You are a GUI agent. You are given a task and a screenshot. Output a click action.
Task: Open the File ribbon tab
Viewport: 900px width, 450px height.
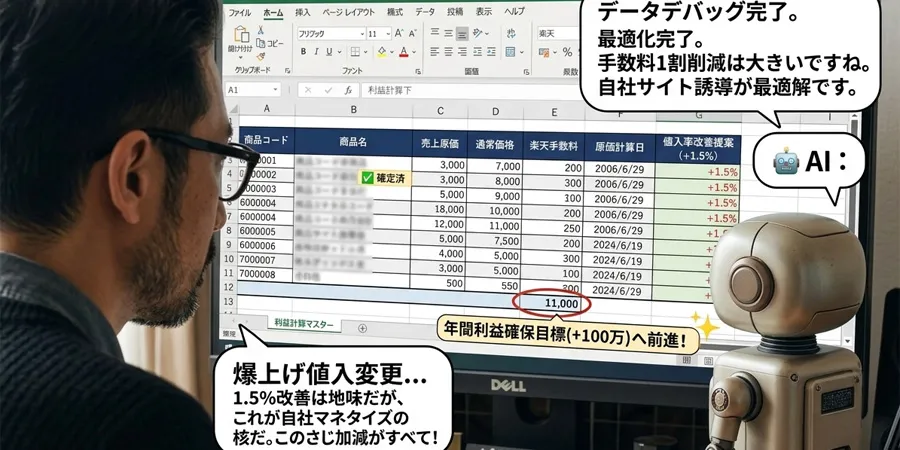point(240,12)
